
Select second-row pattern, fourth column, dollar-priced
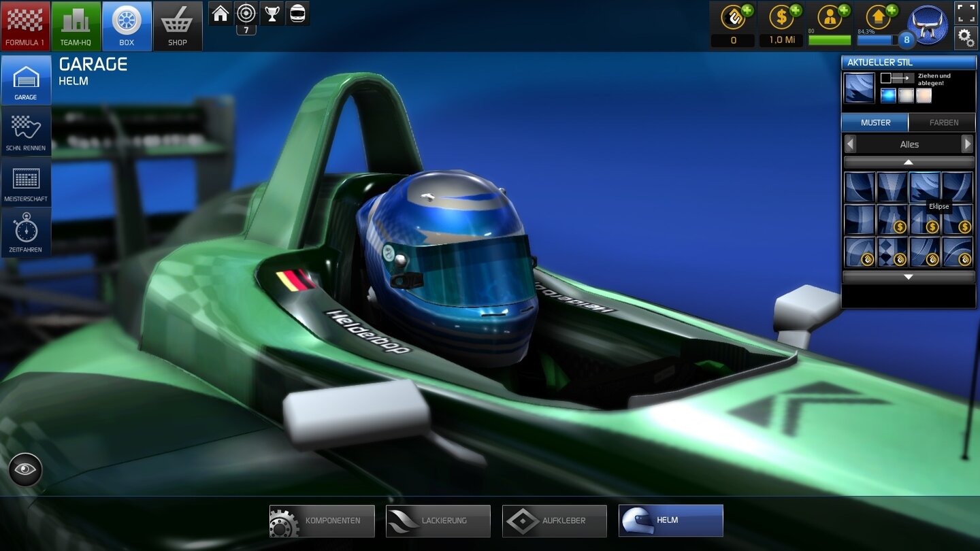[x=958, y=220]
